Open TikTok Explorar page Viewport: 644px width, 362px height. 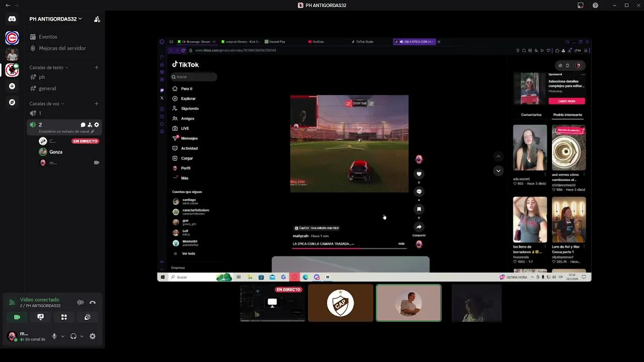coord(184,99)
